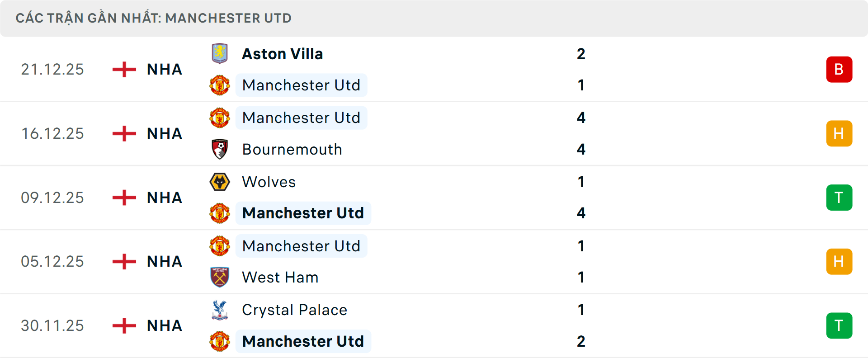The width and height of the screenshot is (868, 358).
Task: Click the West Ham club crest
Action: click(220, 277)
